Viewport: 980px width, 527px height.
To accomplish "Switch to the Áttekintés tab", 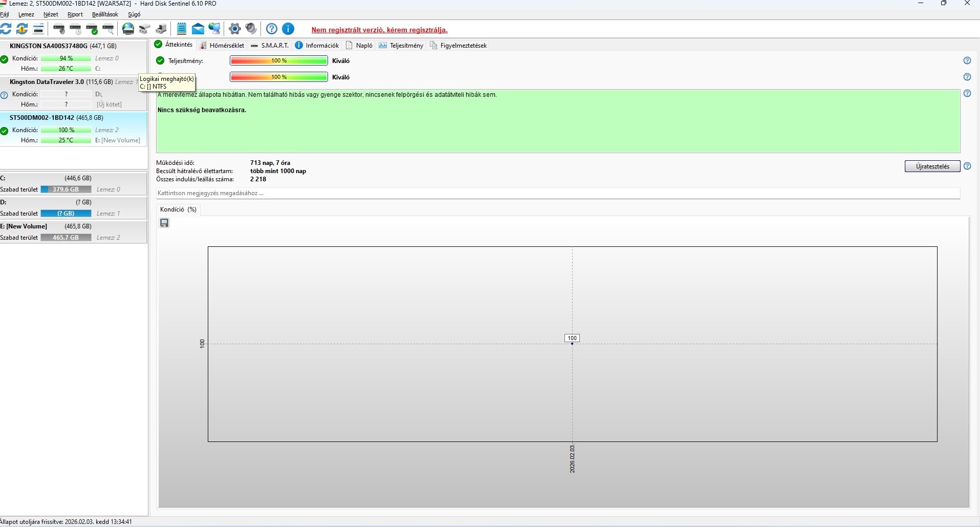I will 174,45.
